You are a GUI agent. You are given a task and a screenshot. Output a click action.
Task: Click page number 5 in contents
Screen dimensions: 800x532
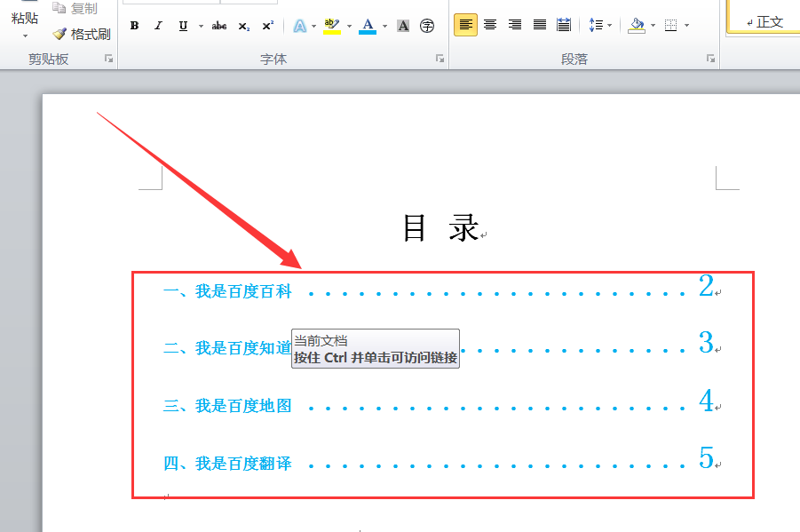coord(706,457)
